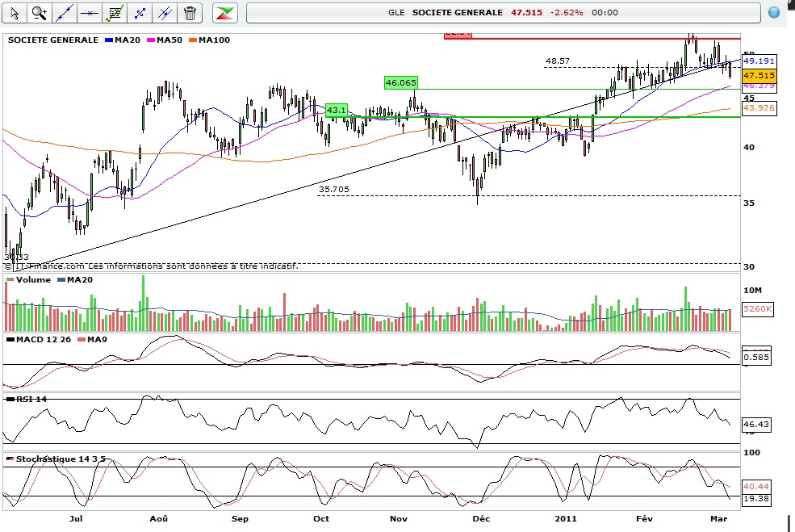This screenshot has height=532, width=795.
Task: Click the 10M volume axis label
Action: point(752,291)
